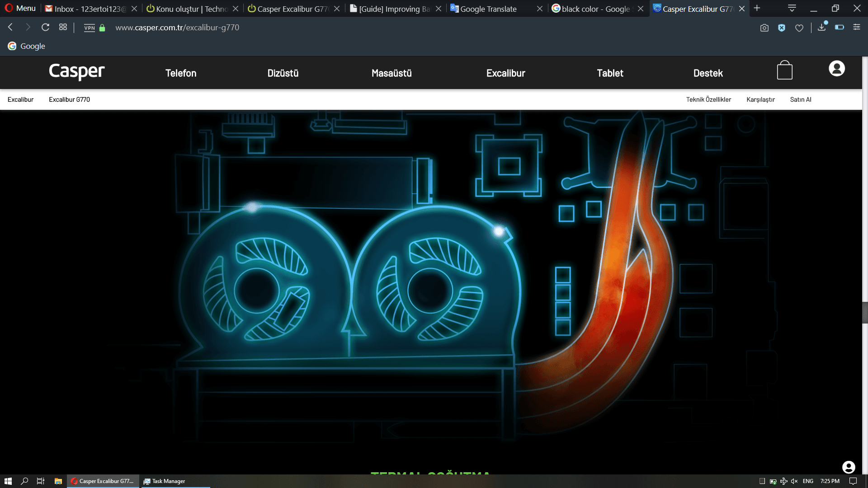Expand the tab list menu button
This screenshot has width=868, height=488.
coord(792,8)
